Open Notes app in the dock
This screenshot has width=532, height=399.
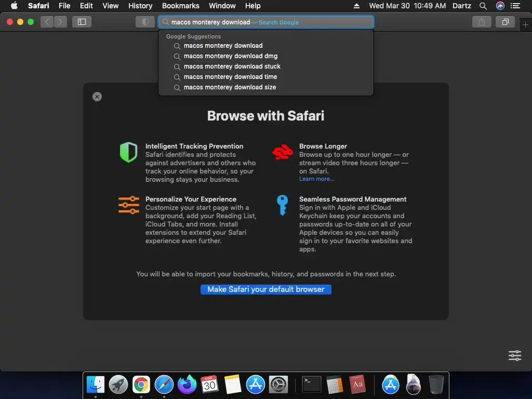(232, 384)
